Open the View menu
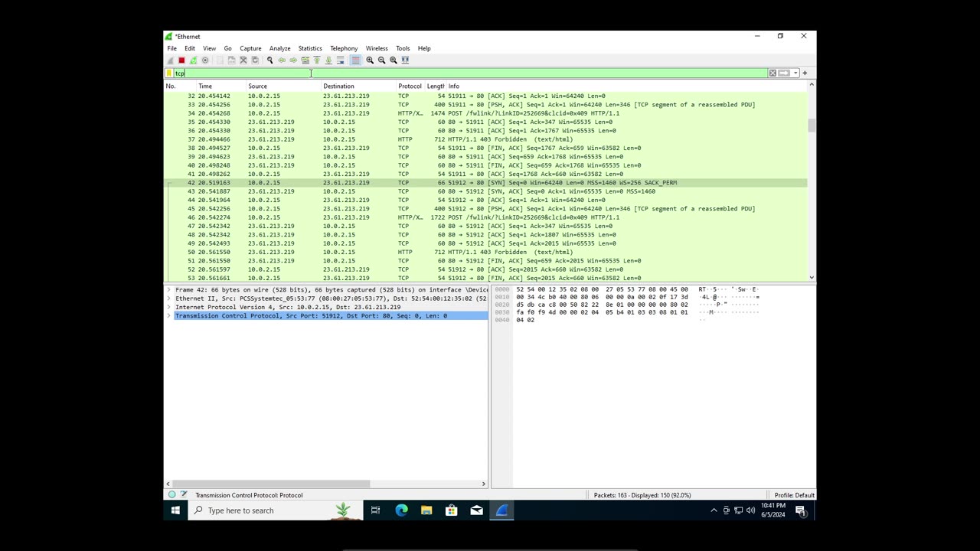This screenshot has width=980, height=551. coord(209,48)
